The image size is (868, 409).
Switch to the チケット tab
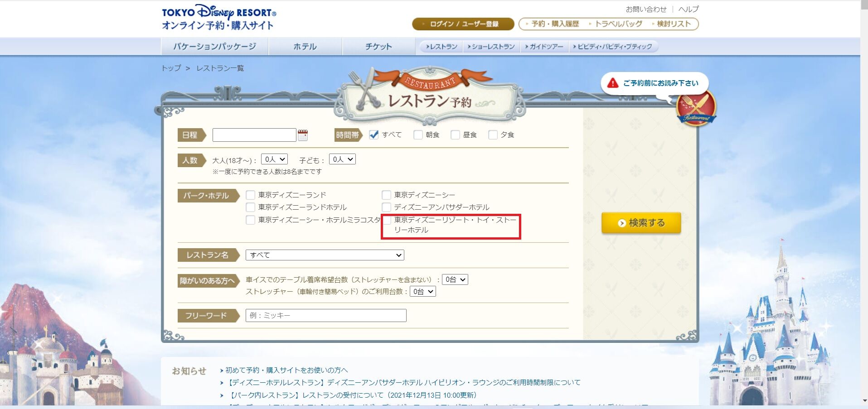coord(378,46)
